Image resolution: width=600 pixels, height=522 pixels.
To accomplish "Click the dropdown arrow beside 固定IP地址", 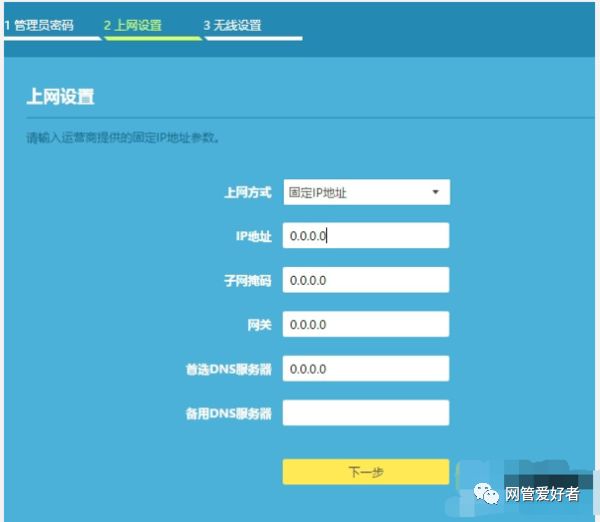I will coord(435,192).
